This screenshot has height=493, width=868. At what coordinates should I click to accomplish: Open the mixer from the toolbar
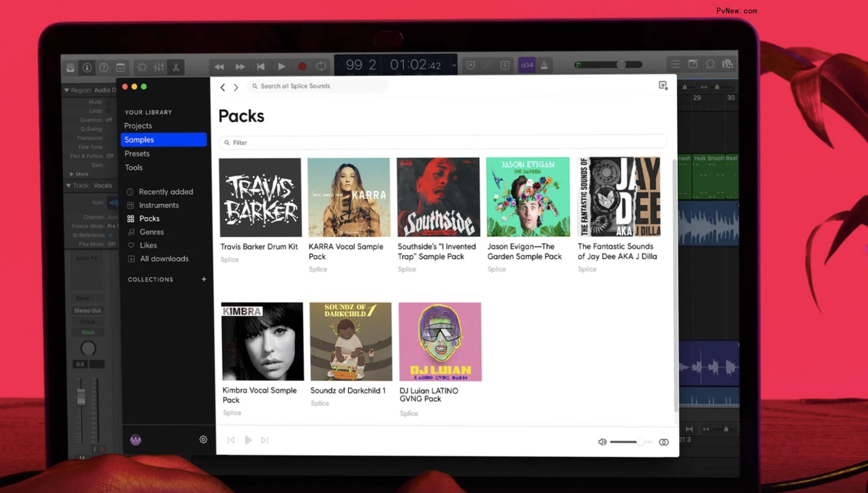[159, 67]
